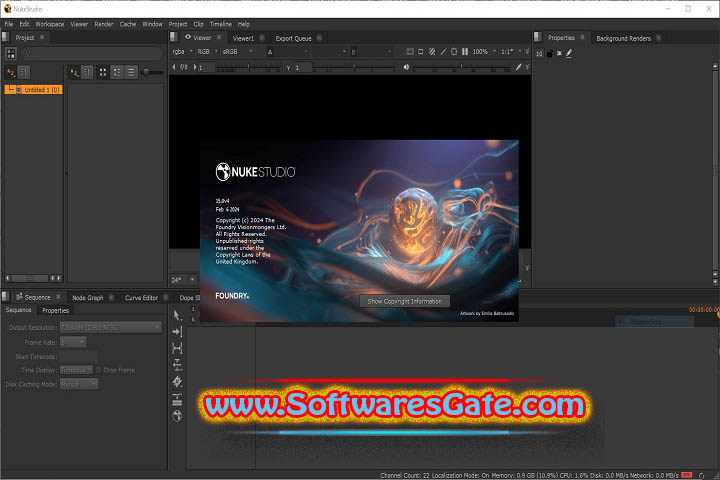Click the sort icon above project tree
The width and height of the screenshot is (720, 480).
[11, 72]
